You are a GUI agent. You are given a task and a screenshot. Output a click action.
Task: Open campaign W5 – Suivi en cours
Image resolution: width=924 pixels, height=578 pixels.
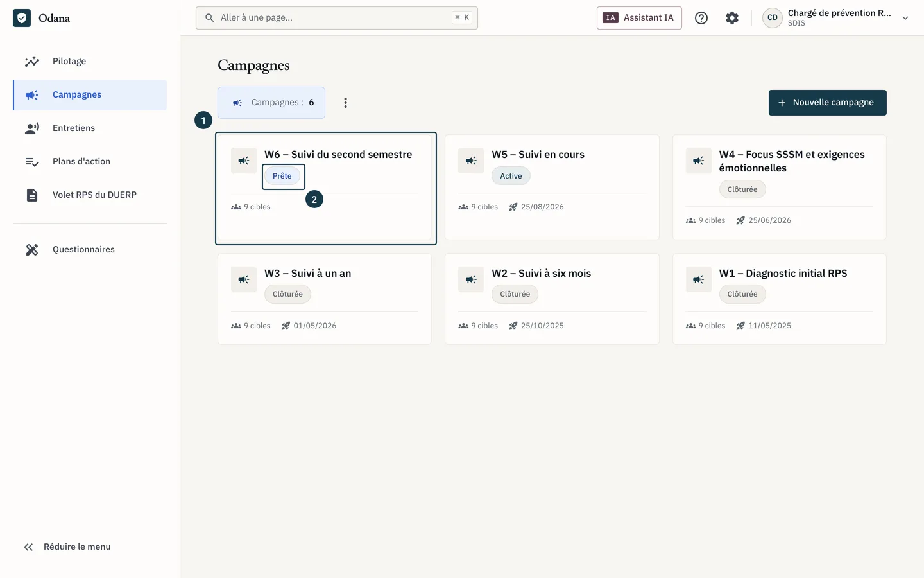pyautogui.click(x=552, y=188)
